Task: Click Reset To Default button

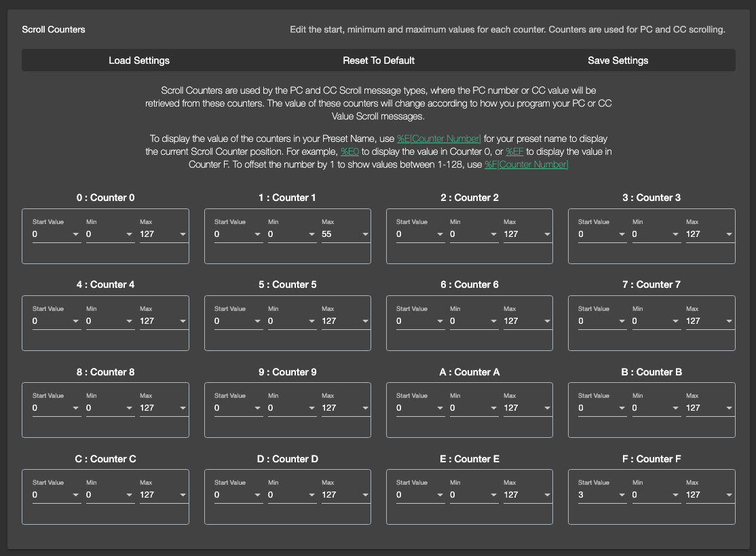Action: coord(379,60)
